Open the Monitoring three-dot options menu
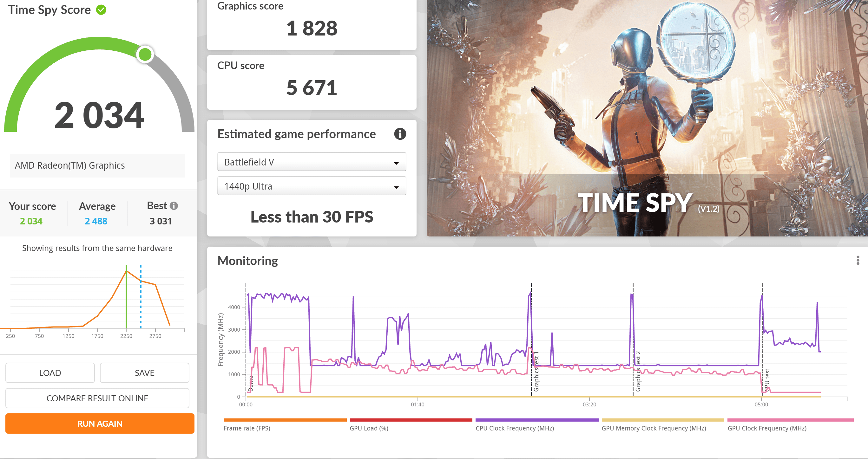 (x=858, y=260)
